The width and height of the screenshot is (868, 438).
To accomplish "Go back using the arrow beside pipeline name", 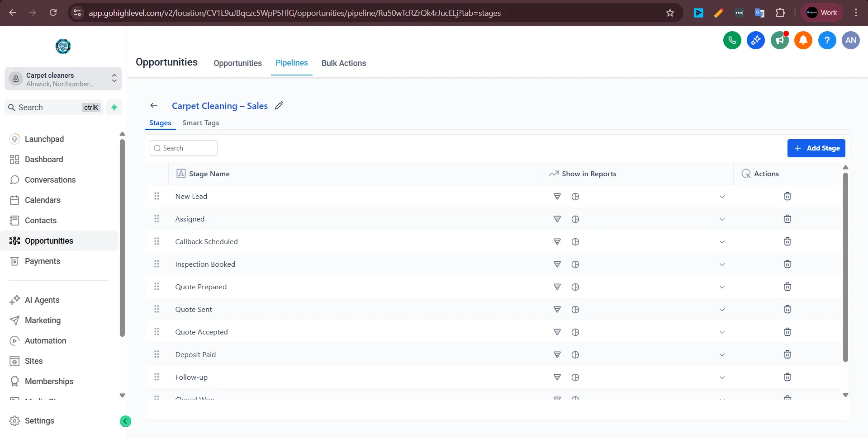I will [x=154, y=105].
